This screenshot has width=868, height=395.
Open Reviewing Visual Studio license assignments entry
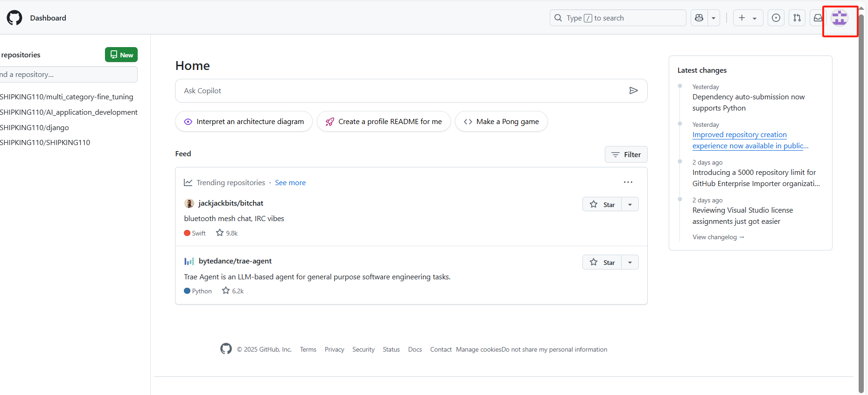click(x=742, y=215)
